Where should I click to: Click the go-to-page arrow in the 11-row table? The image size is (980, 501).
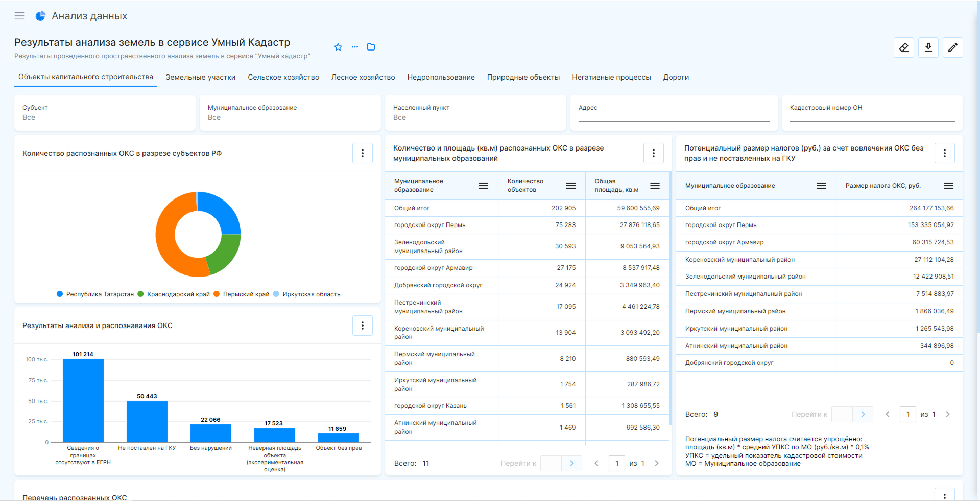[572, 463]
